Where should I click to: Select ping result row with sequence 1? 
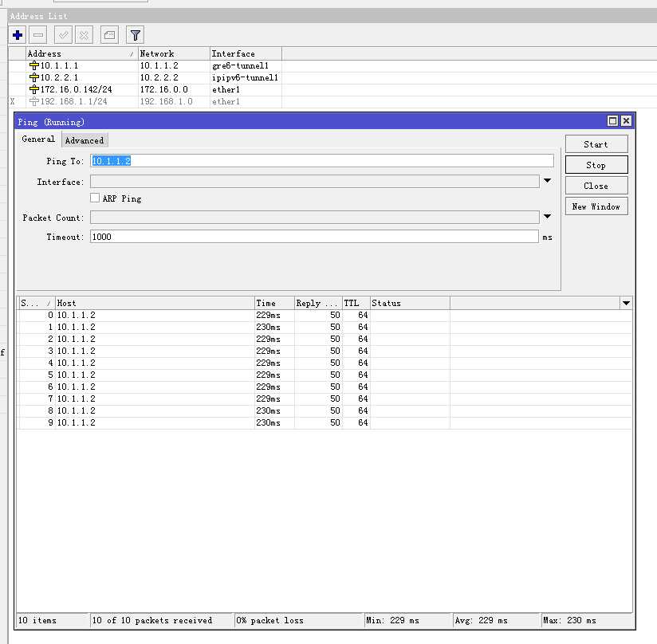325,327
